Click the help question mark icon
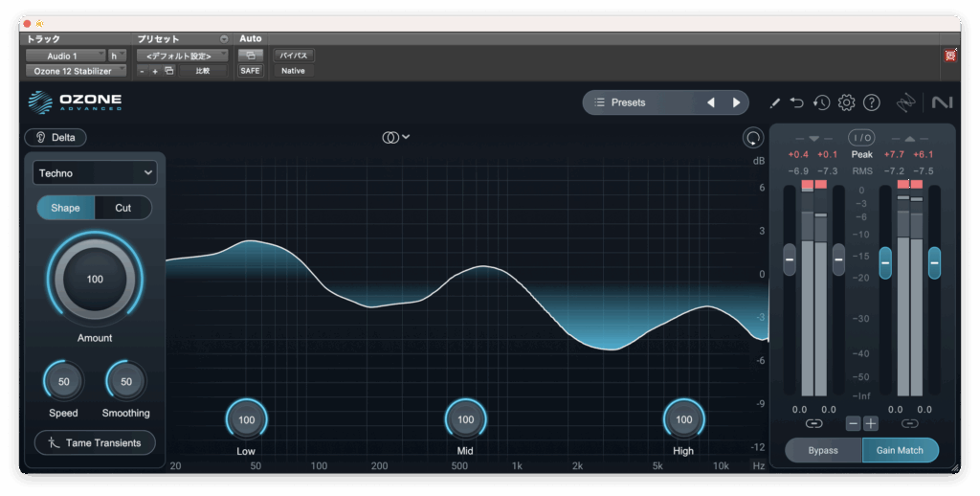Screen dimensions: 980x496 (871, 102)
